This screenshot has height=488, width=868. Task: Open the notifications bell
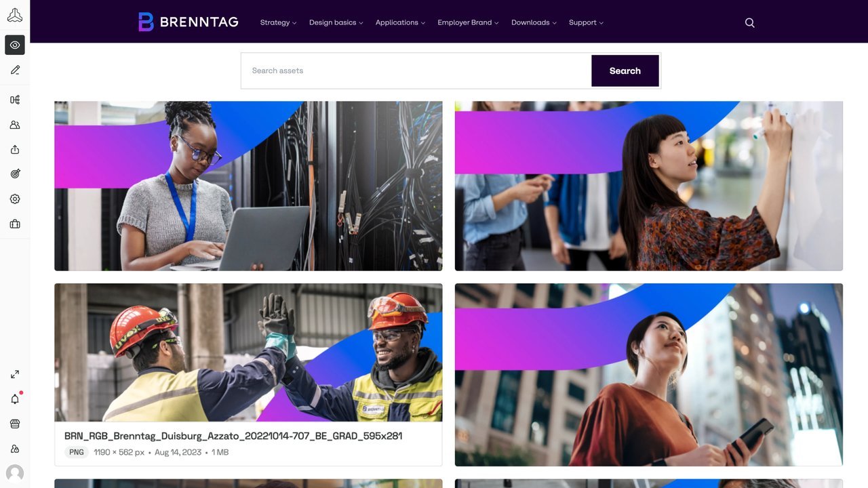(x=15, y=399)
